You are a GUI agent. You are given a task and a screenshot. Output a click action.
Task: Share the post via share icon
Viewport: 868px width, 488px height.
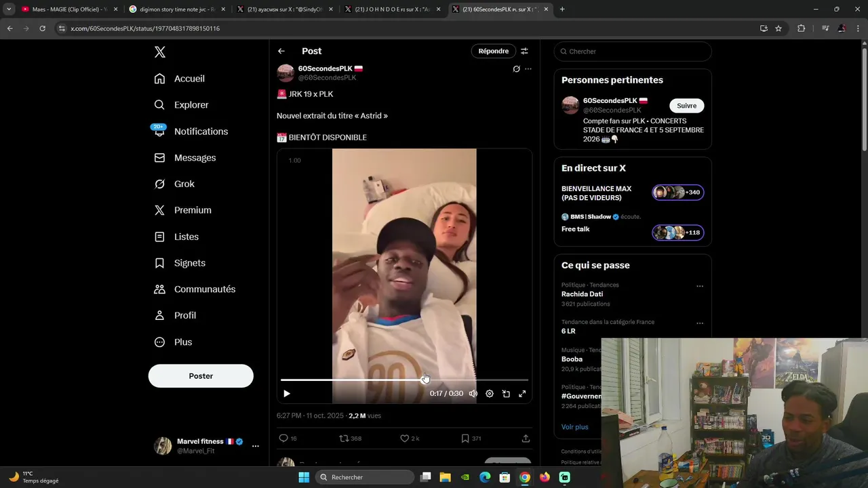tap(526, 439)
